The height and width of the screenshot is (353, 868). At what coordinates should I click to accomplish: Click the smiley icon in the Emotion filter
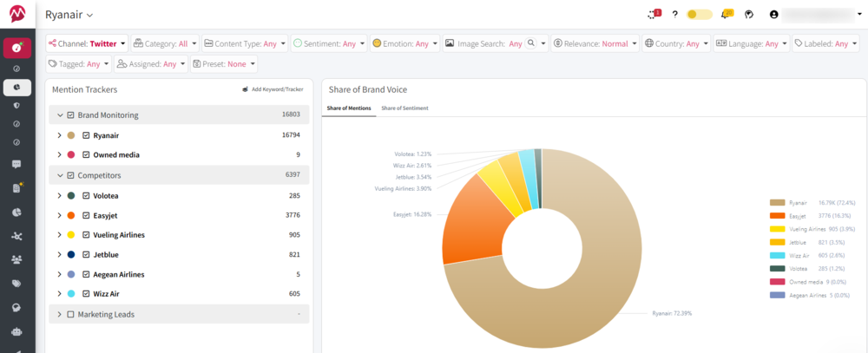[x=378, y=43]
